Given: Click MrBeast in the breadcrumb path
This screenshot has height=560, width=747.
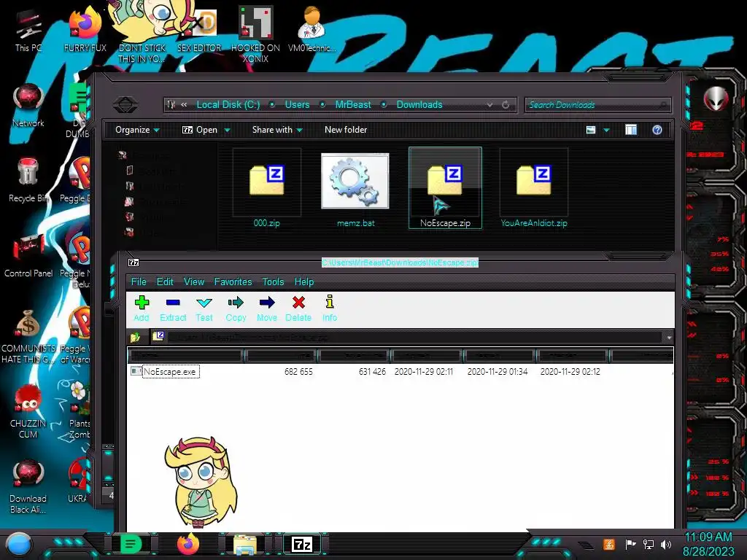Looking at the screenshot, I should [353, 104].
